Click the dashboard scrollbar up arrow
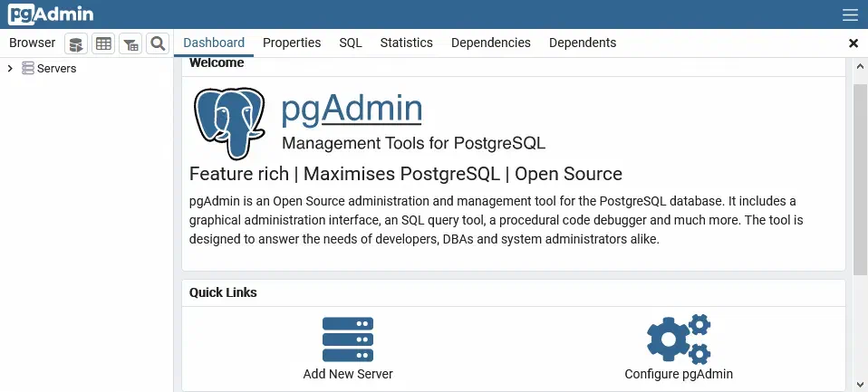The width and height of the screenshot is (868, 392). [x=861, y=66]
